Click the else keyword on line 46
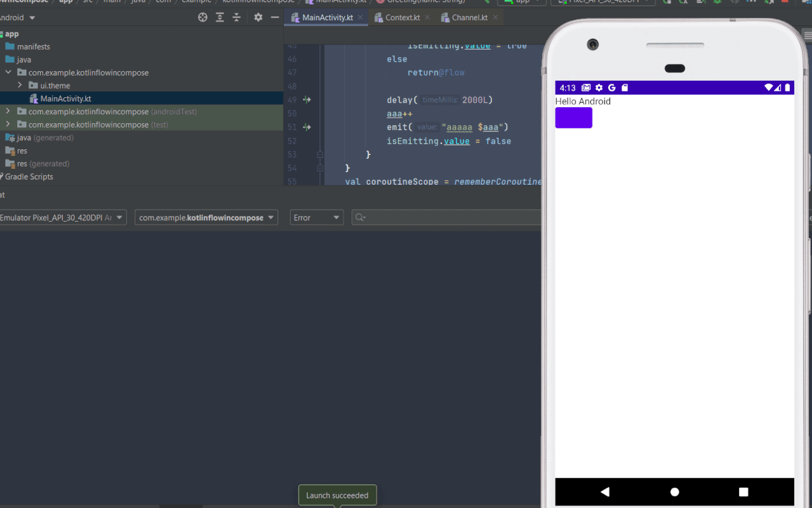This screenshot has height=508, width=812. click(x=397, y=59)
